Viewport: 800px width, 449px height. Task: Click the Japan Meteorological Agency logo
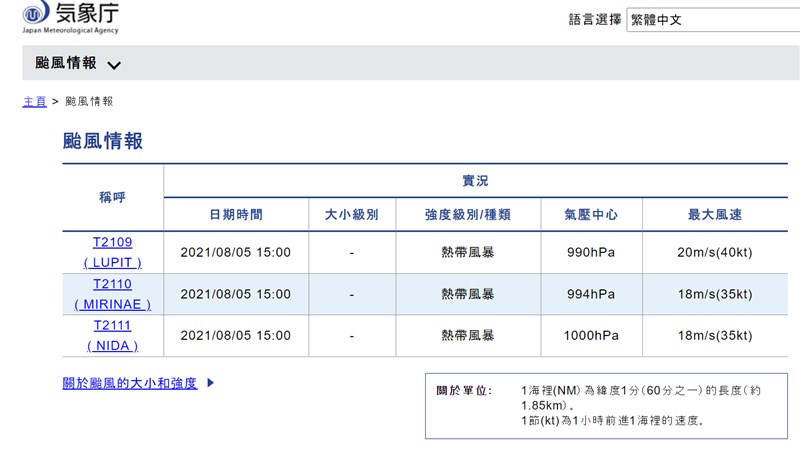tap(70, 17)
